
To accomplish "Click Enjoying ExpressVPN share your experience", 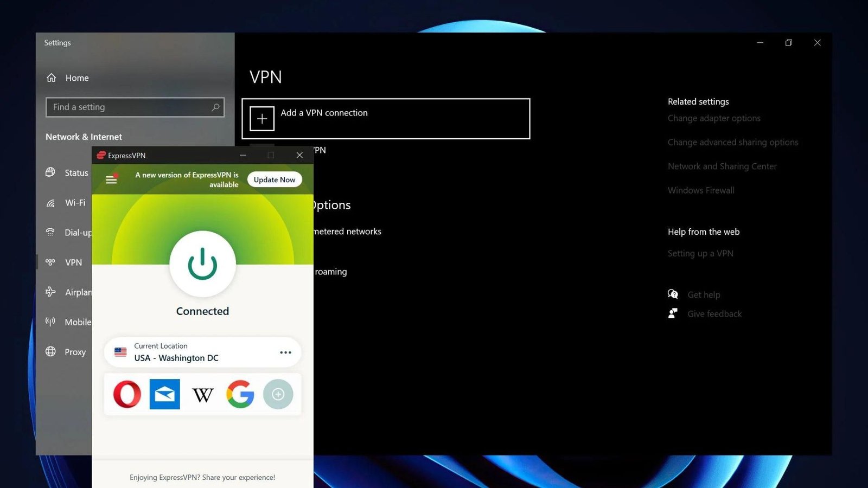I will coord(202,477).
